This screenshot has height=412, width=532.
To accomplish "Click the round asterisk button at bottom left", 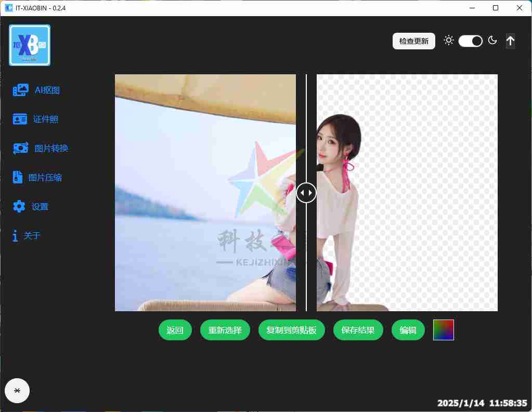I will pos(17,391).
